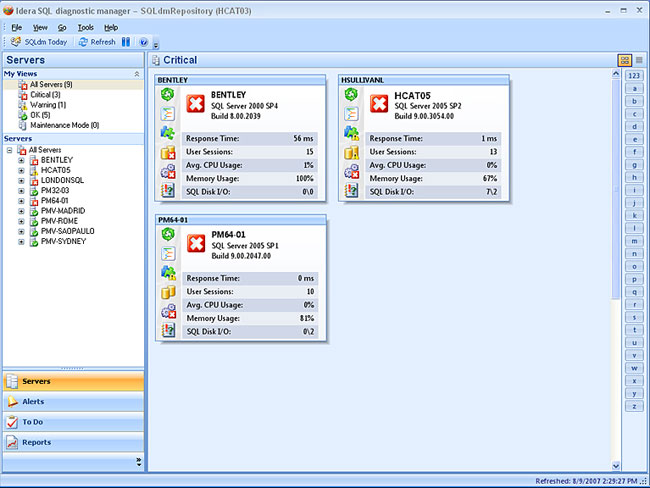Viewport: 650px width, 488px height.
Task: Switch to the To Do navigation pane
Action: pos(73,422)
